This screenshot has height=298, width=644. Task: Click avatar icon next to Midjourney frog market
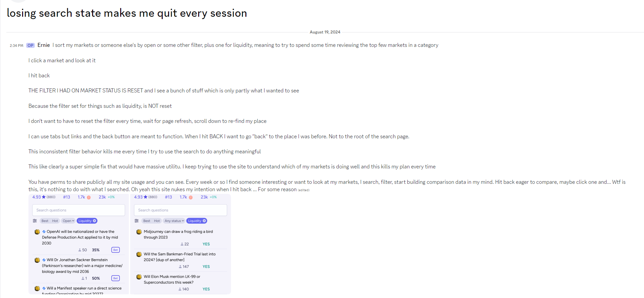(139, 232)
